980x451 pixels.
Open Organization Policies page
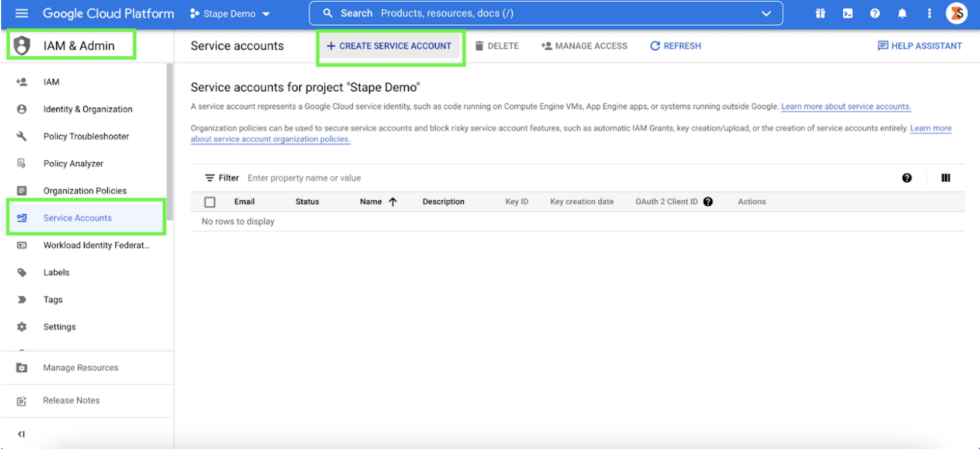pos(86,190)
